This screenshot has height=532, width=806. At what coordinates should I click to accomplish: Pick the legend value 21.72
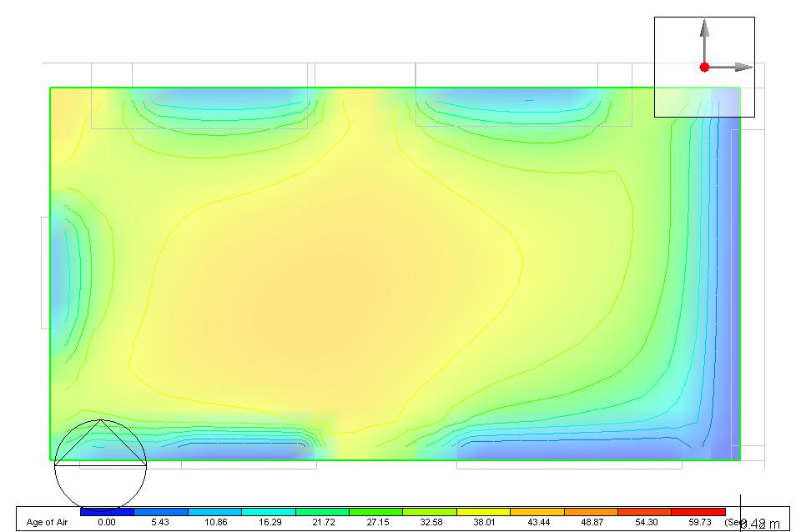tap(324, 522)
